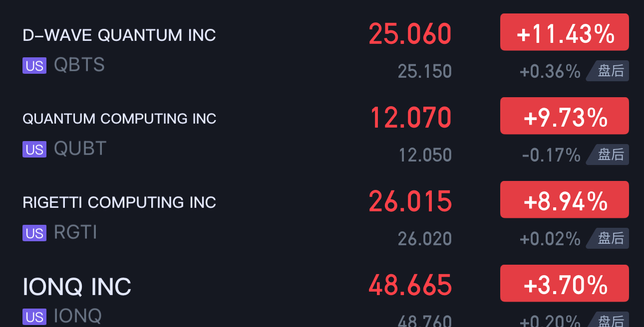Open the D-WAVE QUANTUM INC stock
This screenshot has height=327, width=644.
[119, 35]
